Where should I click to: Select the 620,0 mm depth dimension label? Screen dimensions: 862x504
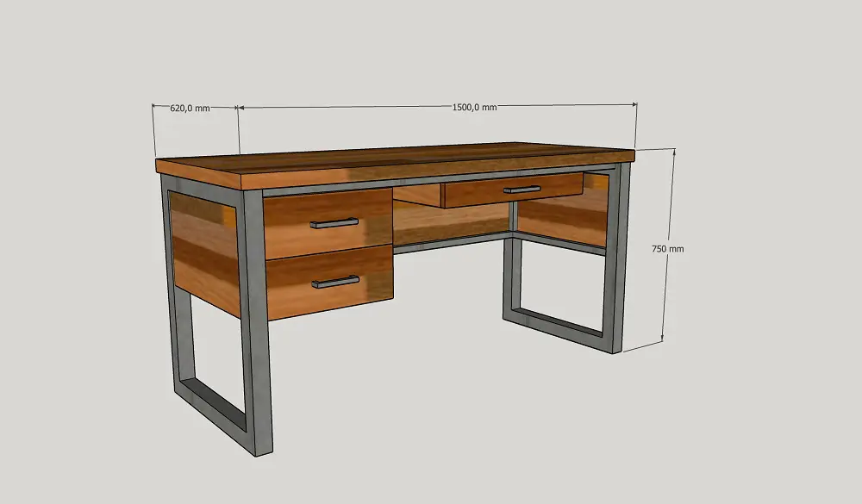point(190,109)
